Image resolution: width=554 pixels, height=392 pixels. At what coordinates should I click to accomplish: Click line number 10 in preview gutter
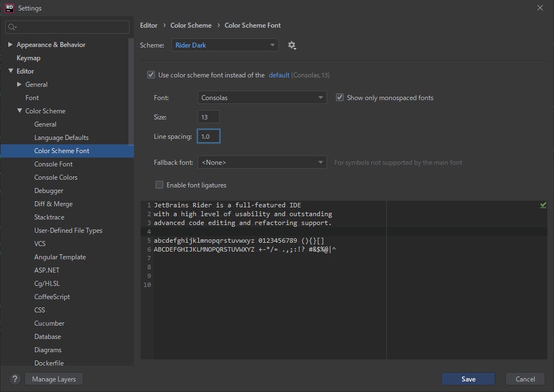(x=147, y=285)
